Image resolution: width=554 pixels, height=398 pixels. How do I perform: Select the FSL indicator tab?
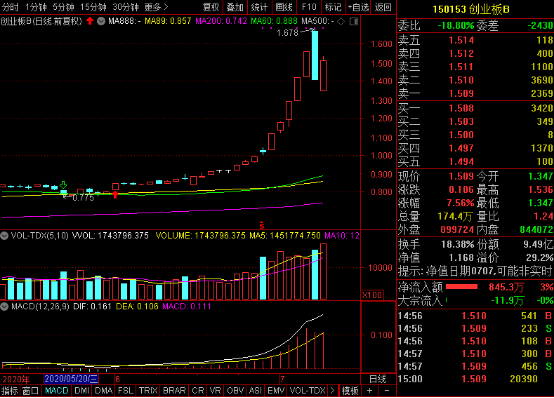point(125,391)
